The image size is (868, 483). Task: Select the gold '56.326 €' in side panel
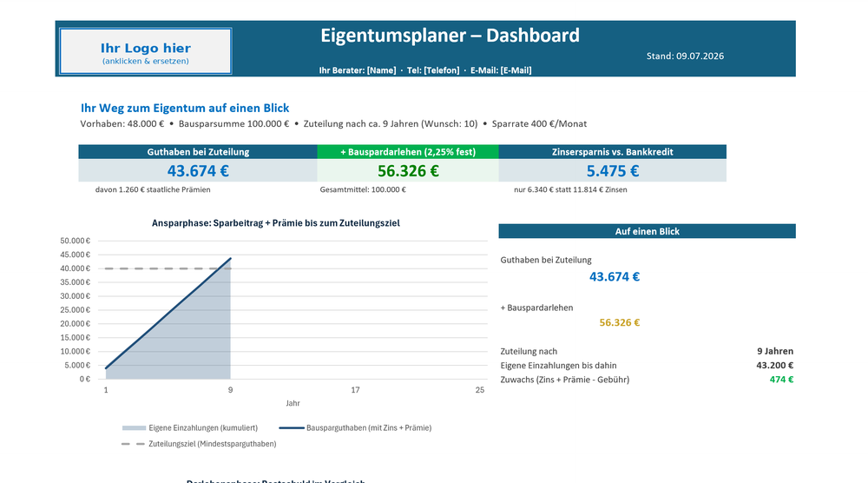(620, 323)
